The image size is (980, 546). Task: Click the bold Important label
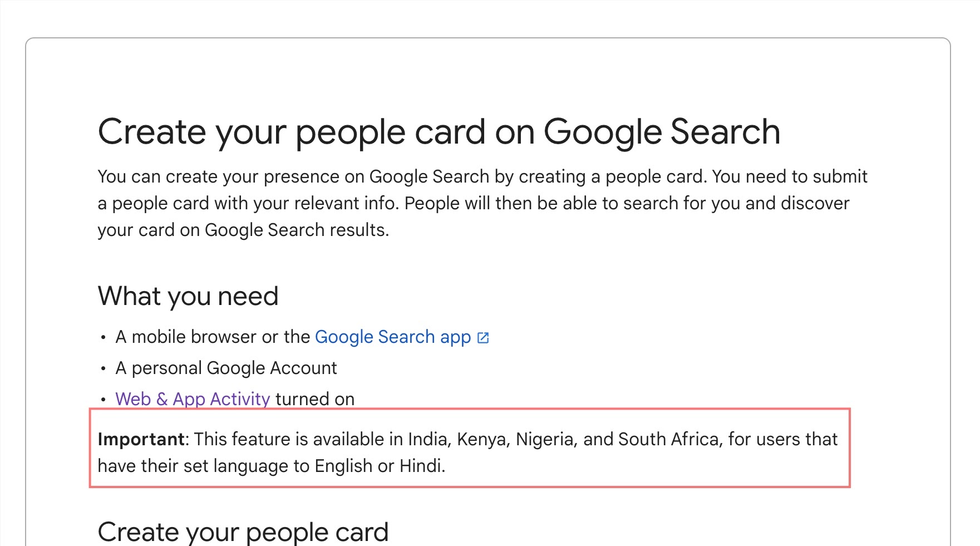(141, 440)
